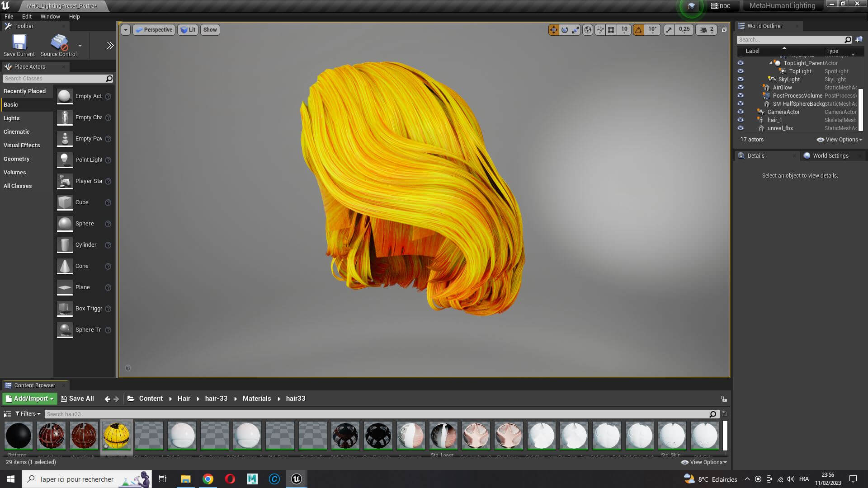The image size is (868, 488).
Task: Hide the hair_1 actor via eye icon
Action: pos(741,120)
